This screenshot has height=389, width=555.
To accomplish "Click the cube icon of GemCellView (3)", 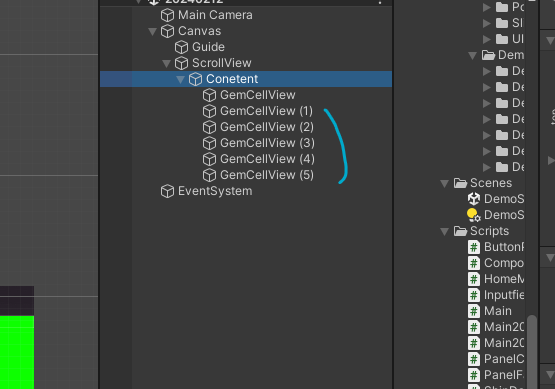I will (x=210, y=143).
